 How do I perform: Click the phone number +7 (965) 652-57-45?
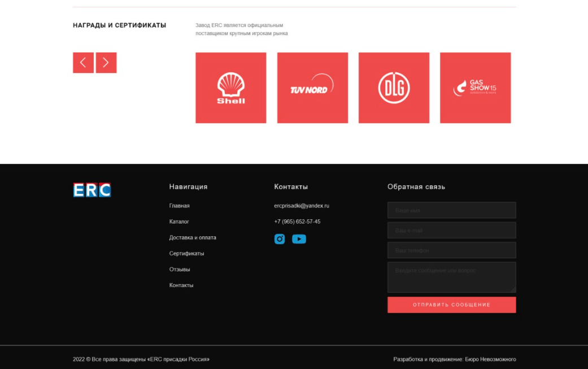(297, 222)
